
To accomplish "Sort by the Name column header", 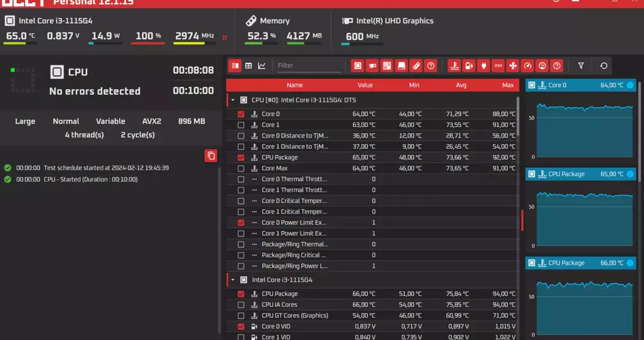I will [295, 85].
